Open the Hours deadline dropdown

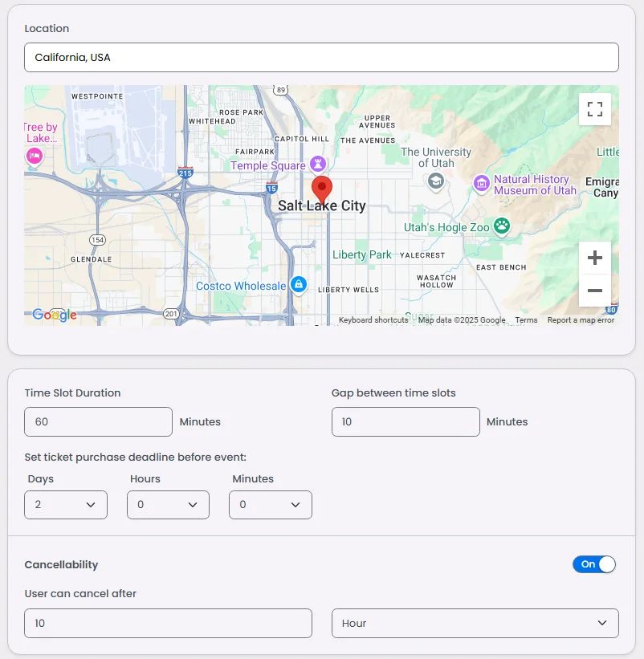pyautogui.click(x=168, y=504)
